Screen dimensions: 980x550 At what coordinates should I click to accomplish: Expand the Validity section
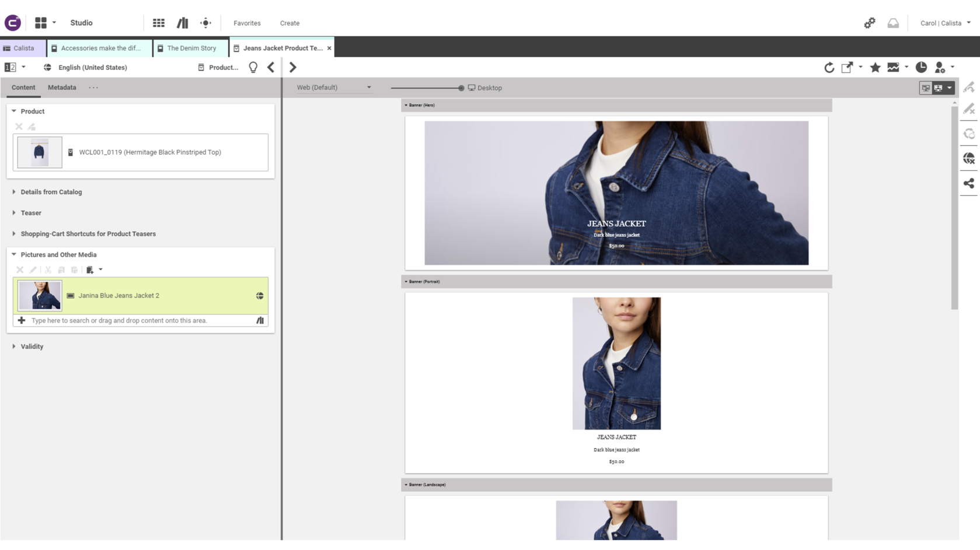tap(14, 346)
